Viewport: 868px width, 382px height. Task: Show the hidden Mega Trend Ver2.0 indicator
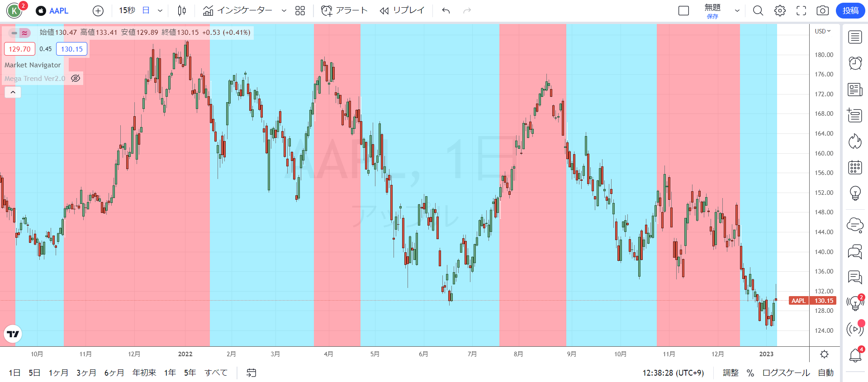[76, 78]
